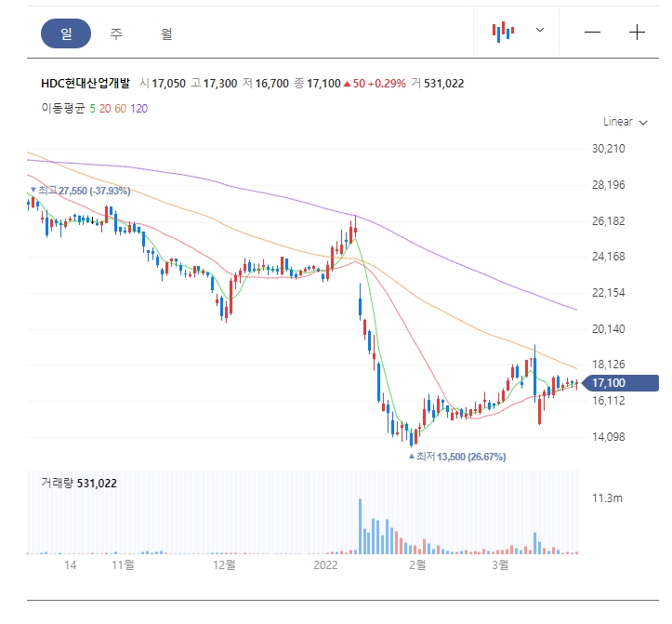Toggle the 60-day moving average
The width and height of the screenshot is (672, 624).
(121, 109)
